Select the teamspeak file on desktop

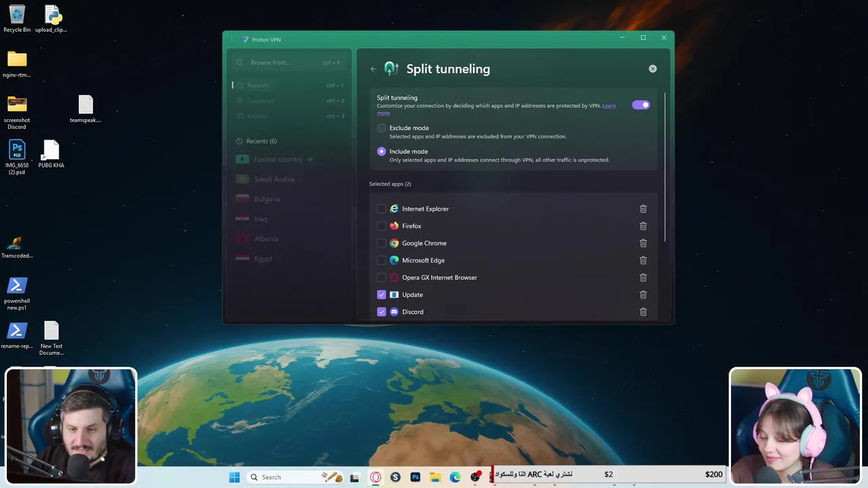(x=85, y=109)
